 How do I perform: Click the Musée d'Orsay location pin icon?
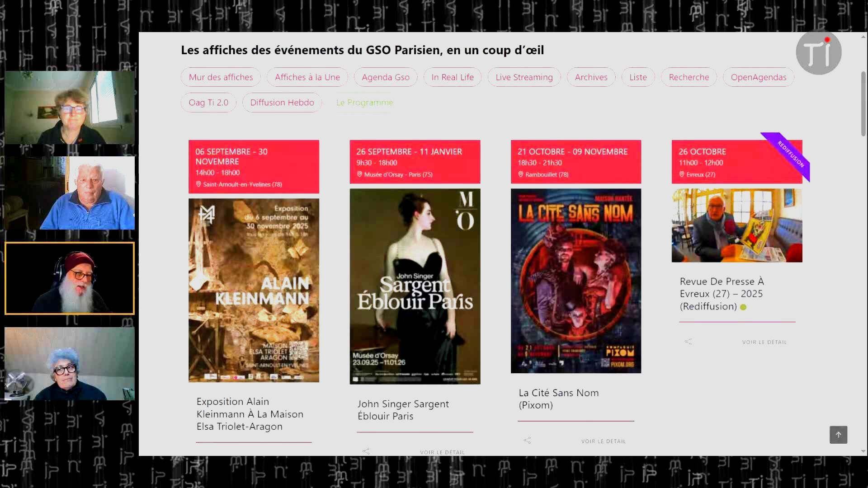coord(359,174)
